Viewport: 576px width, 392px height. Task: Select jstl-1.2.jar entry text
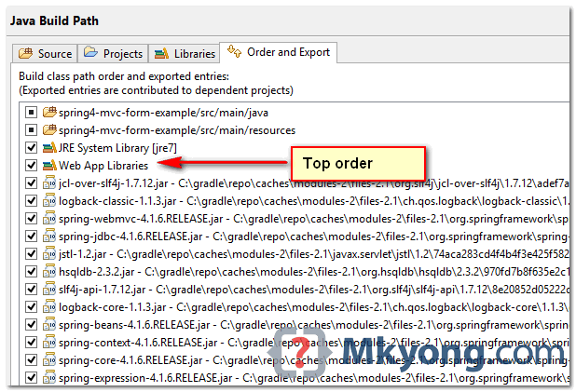point(313,254)
